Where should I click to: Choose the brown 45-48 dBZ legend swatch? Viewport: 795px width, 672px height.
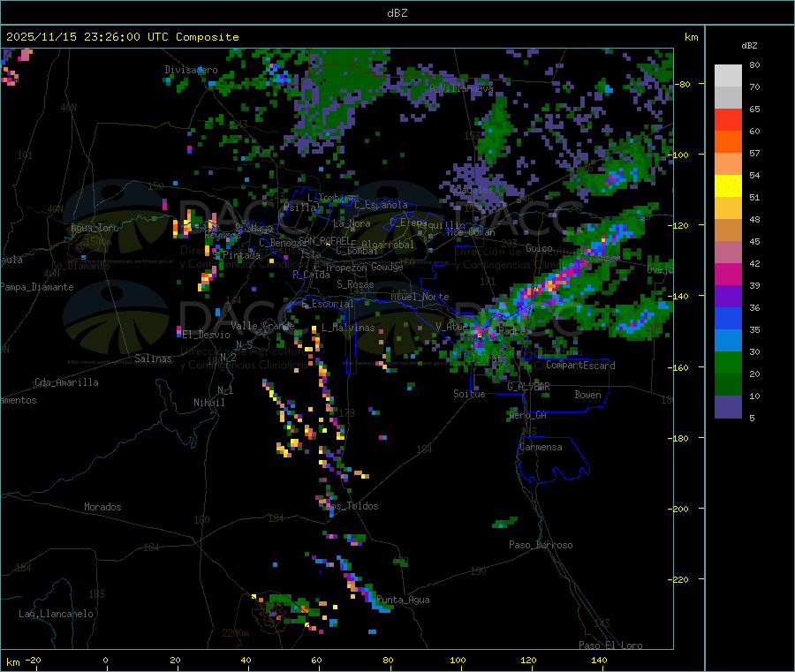(x=728, y=230)
